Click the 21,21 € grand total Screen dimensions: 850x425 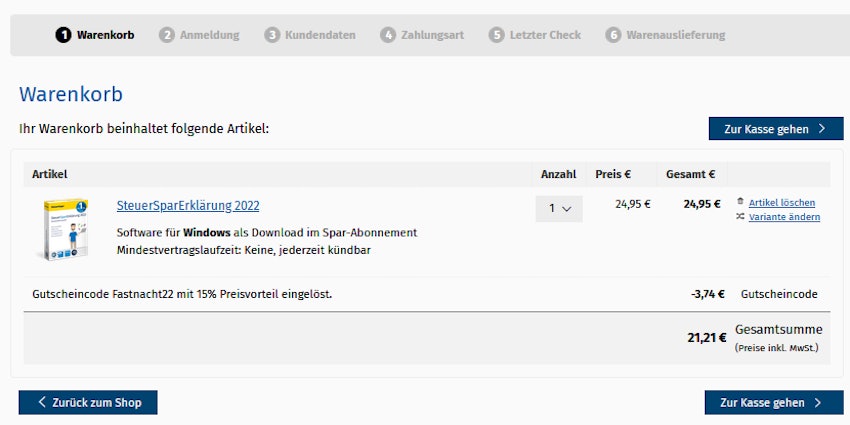click(x=707, y=338)
